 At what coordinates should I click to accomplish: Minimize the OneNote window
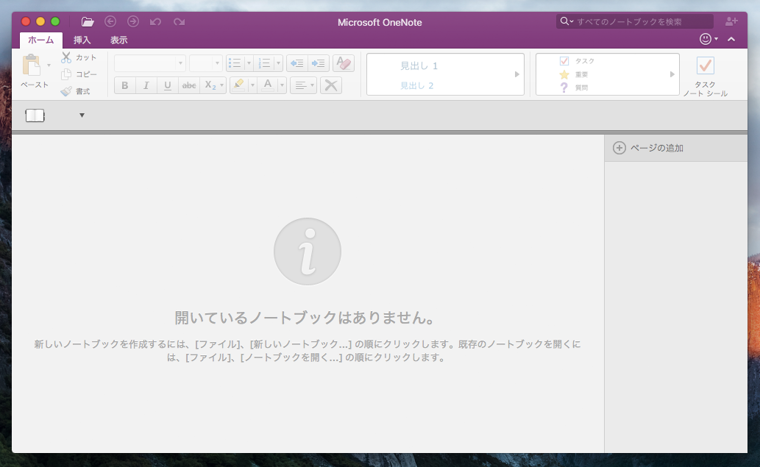coord(41,21)
